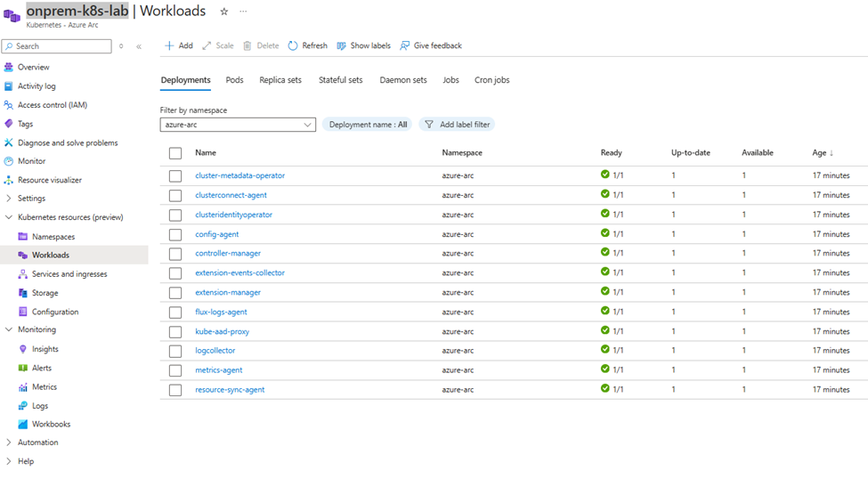Open the kube-aad-proxy deployment link
The height and width of the screenshot is (479, 868).
(222, 331)
